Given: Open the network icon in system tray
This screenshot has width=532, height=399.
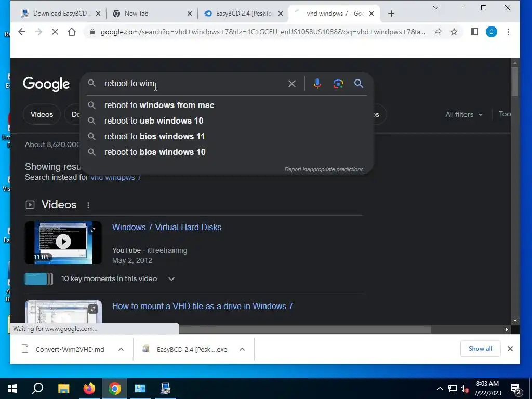Looking at the screenshot, I should click(x=453, y=389).
